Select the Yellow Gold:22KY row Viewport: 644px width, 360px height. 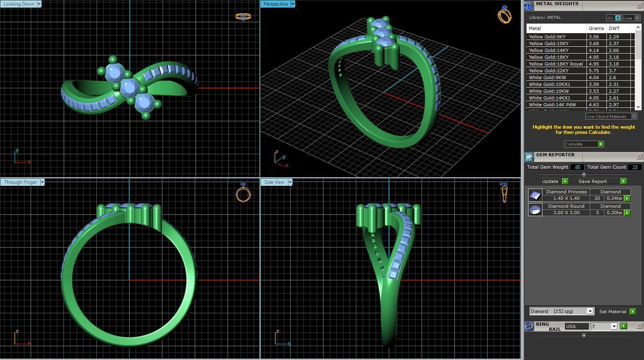580,71
